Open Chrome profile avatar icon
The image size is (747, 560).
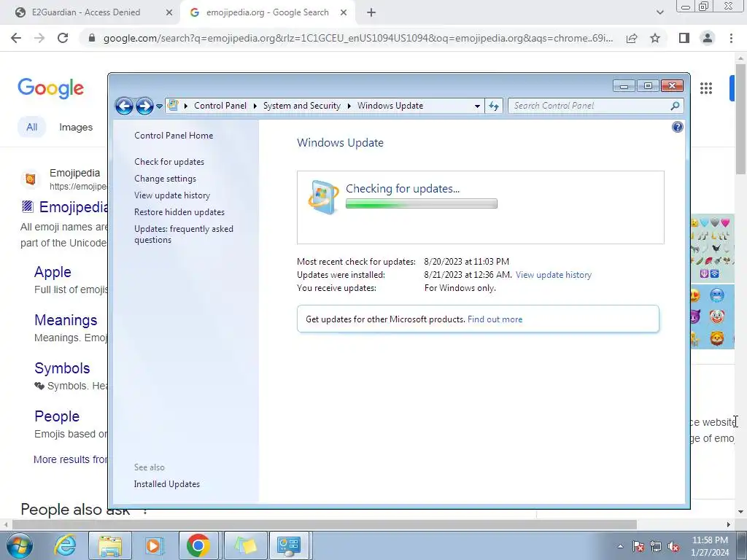(708, 38)
